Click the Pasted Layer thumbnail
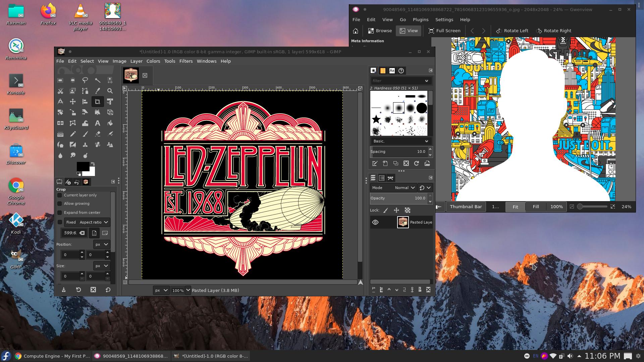Viewport: 644px width, 362px height. click(403, 222)
